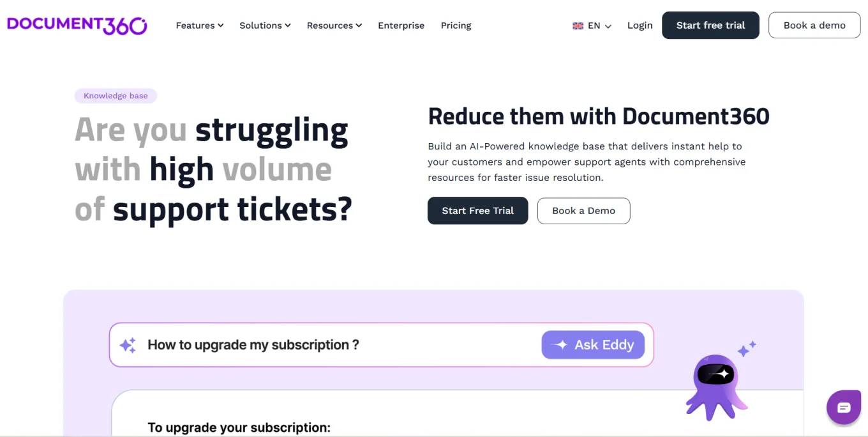
Task: Select the Knowledge base tag
Action: [x=116, y=96]
